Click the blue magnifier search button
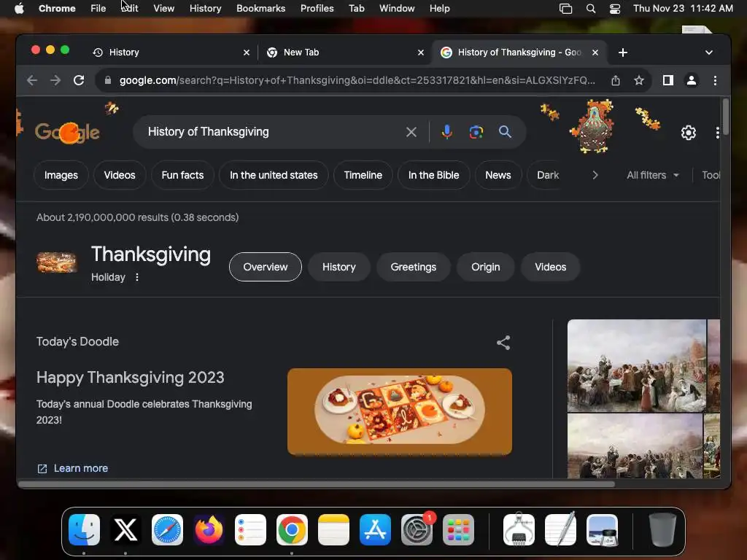 pyautogui.click(x=505, y=132)
